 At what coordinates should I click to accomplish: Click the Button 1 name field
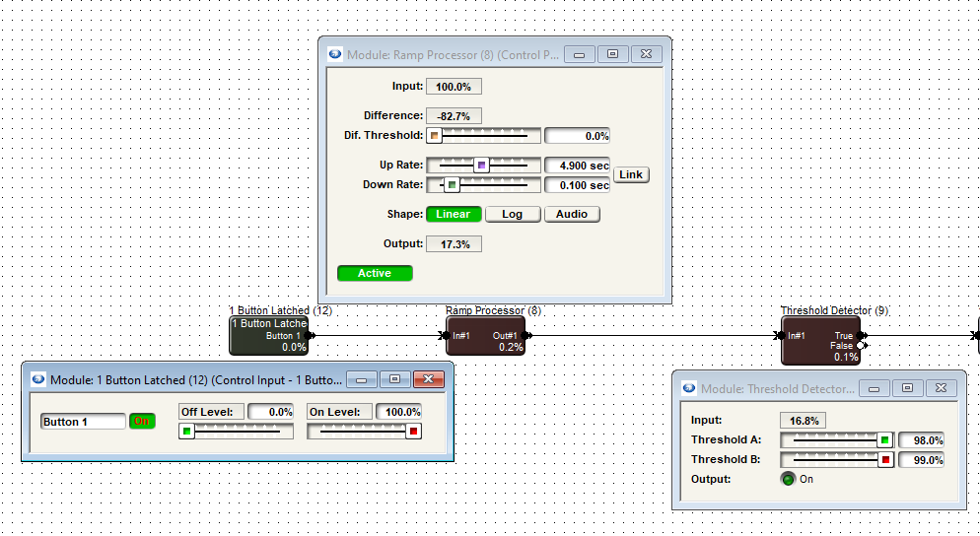click(x=83, y=422)
